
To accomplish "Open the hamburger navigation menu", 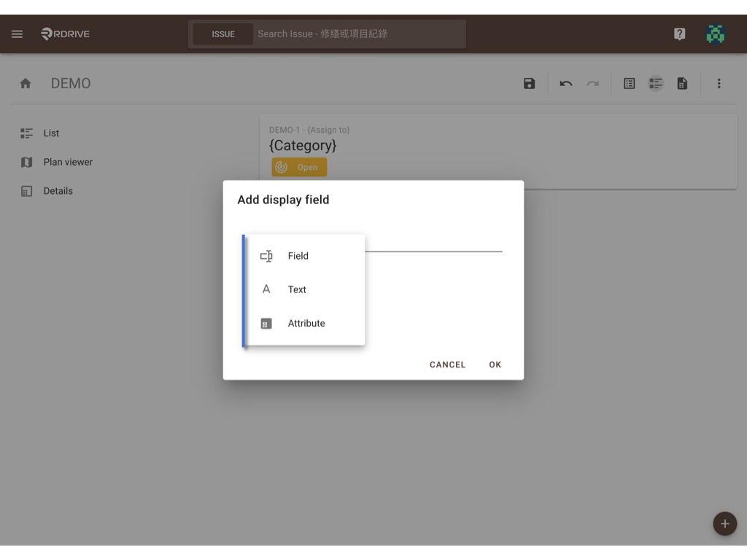I will [18, 34].
